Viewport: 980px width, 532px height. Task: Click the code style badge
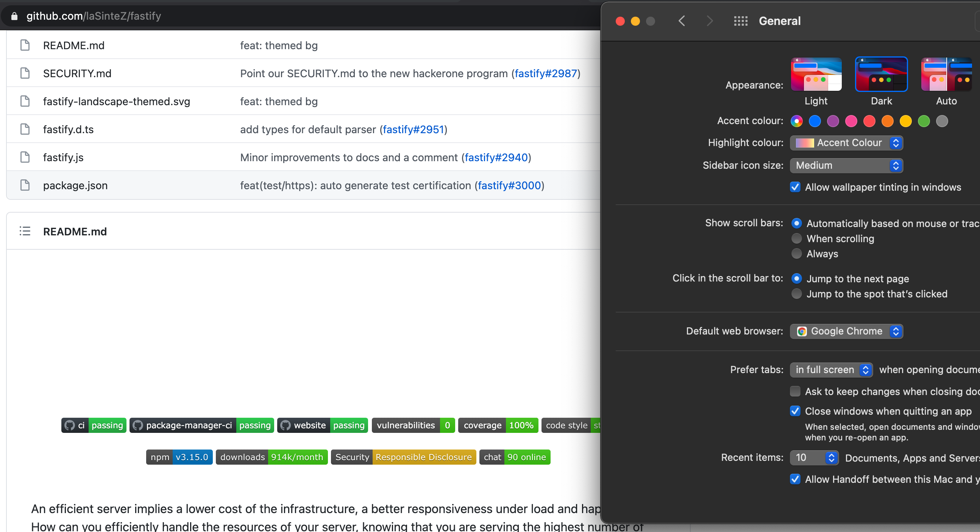[x=571, y=425]
